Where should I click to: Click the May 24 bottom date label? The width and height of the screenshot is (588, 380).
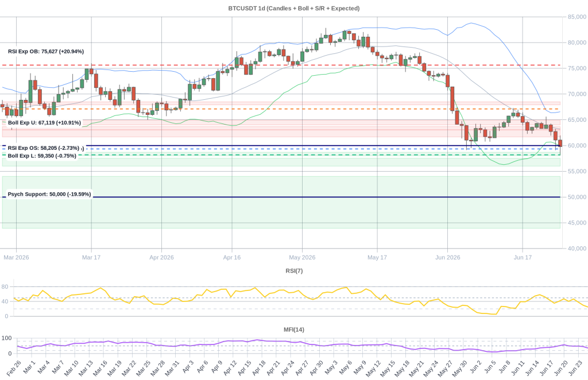pyautogui.click(x=431, y=369)
